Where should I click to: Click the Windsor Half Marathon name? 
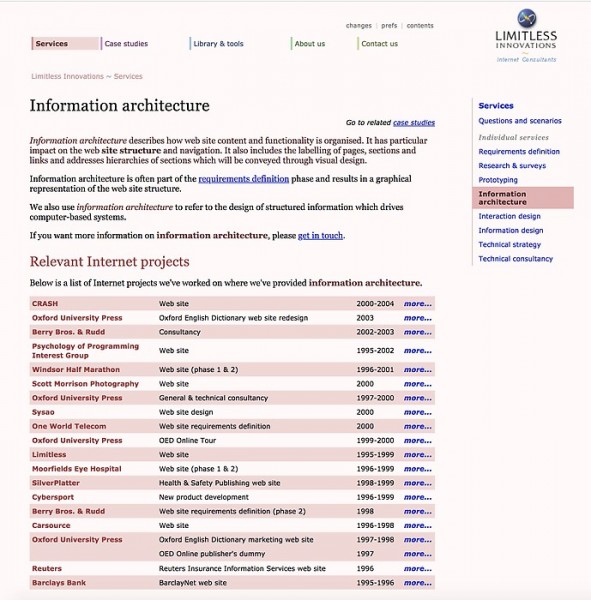pos(76,370)
